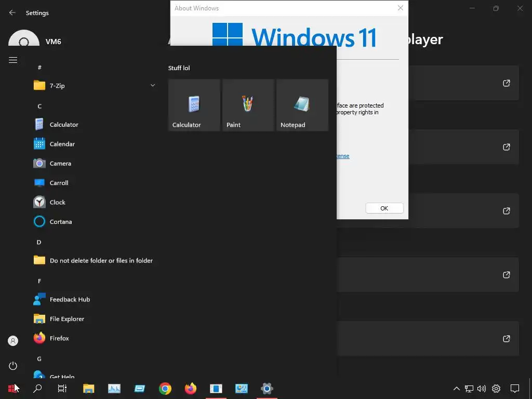Open the Power options button
The image size is (532, 399).
tap(13, 366)
